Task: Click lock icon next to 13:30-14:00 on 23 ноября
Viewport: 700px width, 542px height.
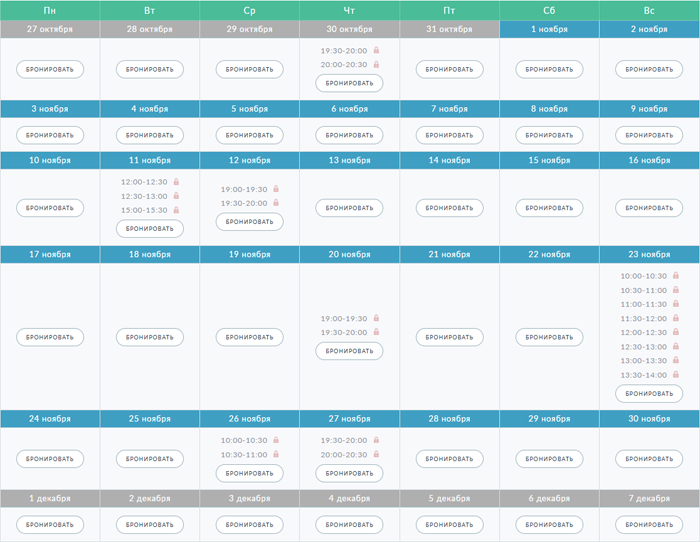Action: [676, 375]
